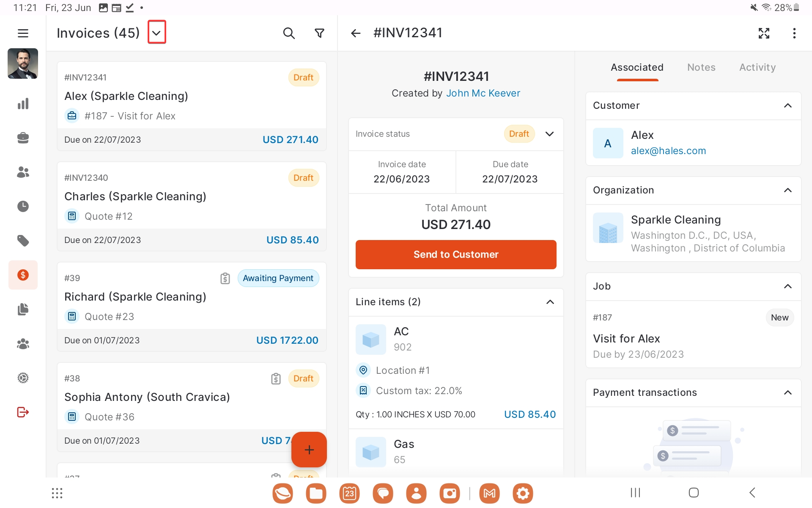This screenshot has width=812, height=508.
Task: Switch to the Notes tab
Action: 701,67
